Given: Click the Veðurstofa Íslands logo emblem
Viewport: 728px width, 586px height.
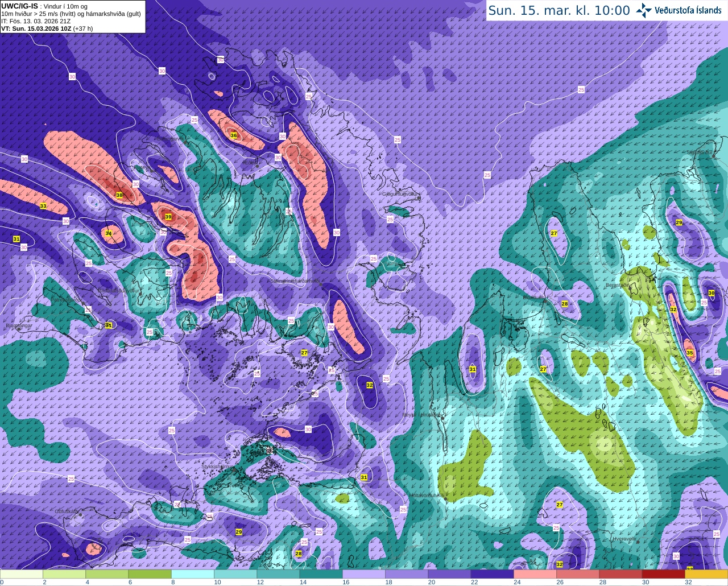Looking at the screenshot, I should point(644,10).
